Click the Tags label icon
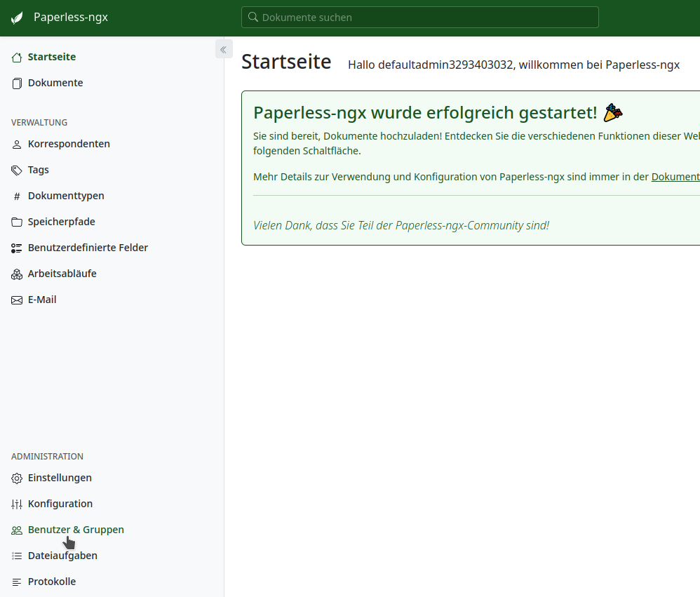This screenshot has height=597, width=700. pyautogui.click(x=17, y=170)
